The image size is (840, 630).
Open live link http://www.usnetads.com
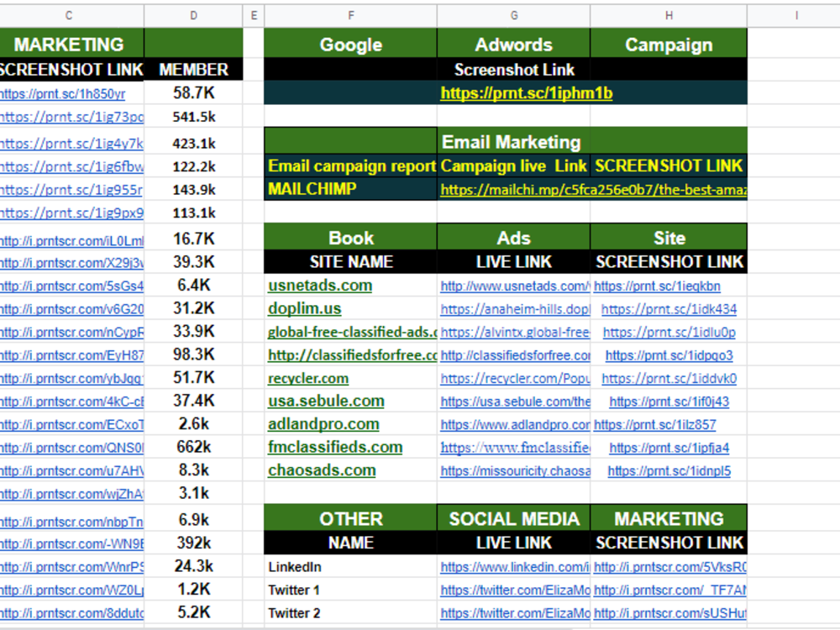click(515, 286)
